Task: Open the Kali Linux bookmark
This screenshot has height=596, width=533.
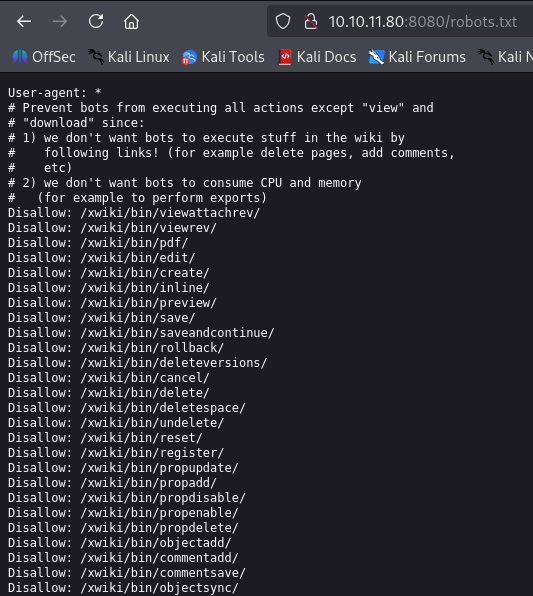Action: point(129,57)
